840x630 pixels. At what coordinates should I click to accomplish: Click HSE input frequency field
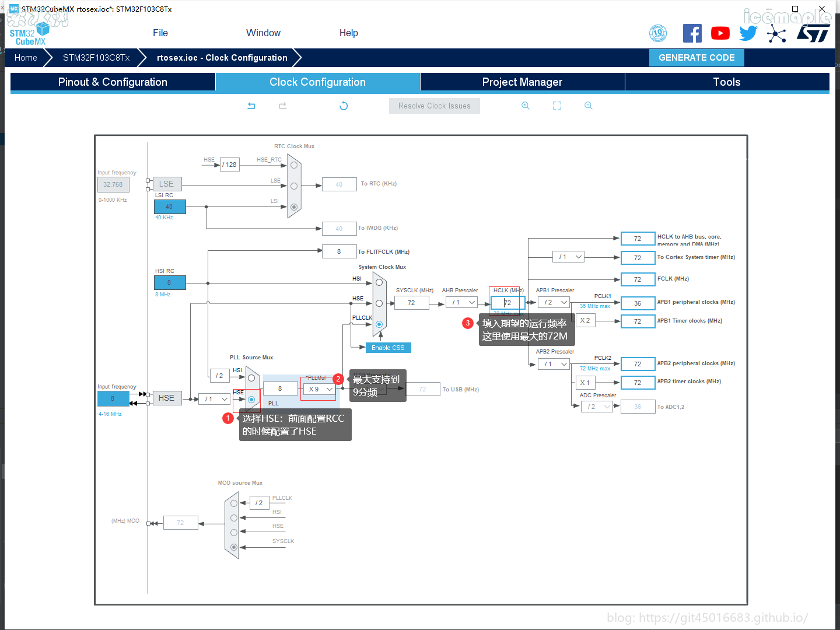(x=113, y=398)
